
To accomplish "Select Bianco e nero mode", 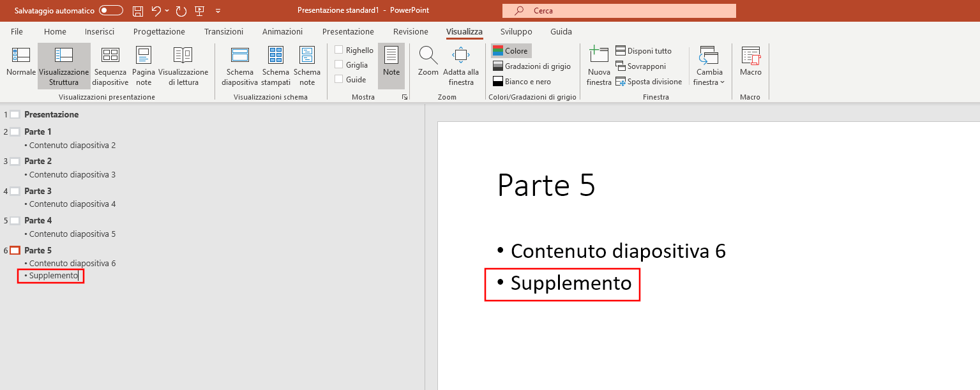I will point(522,82).
